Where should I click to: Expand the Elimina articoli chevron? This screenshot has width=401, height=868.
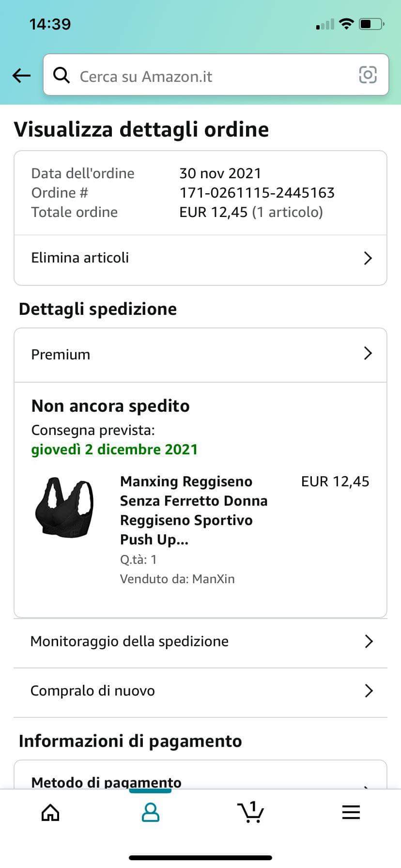pos(368,258)
